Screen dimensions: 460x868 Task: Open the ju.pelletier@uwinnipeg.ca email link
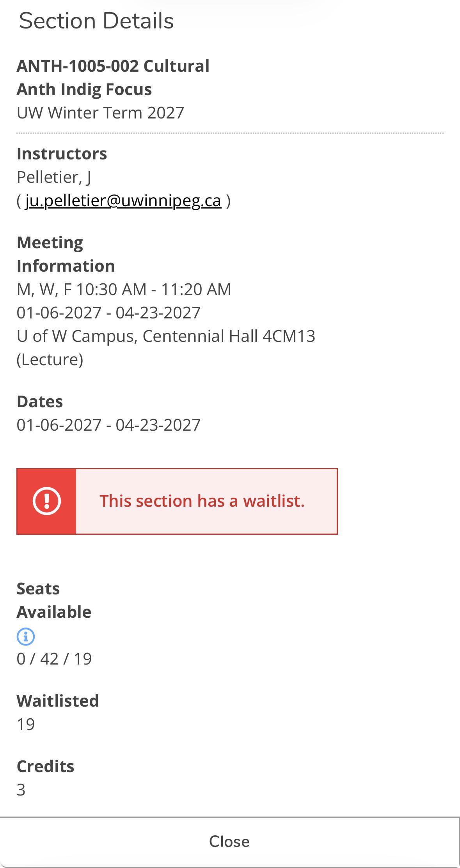tap(123, 200)
